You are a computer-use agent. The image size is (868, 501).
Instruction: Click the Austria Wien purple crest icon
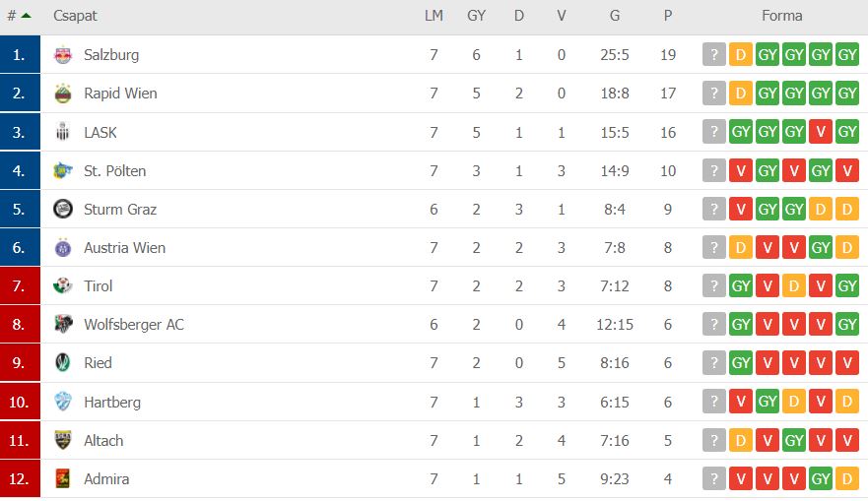point(63,248)
